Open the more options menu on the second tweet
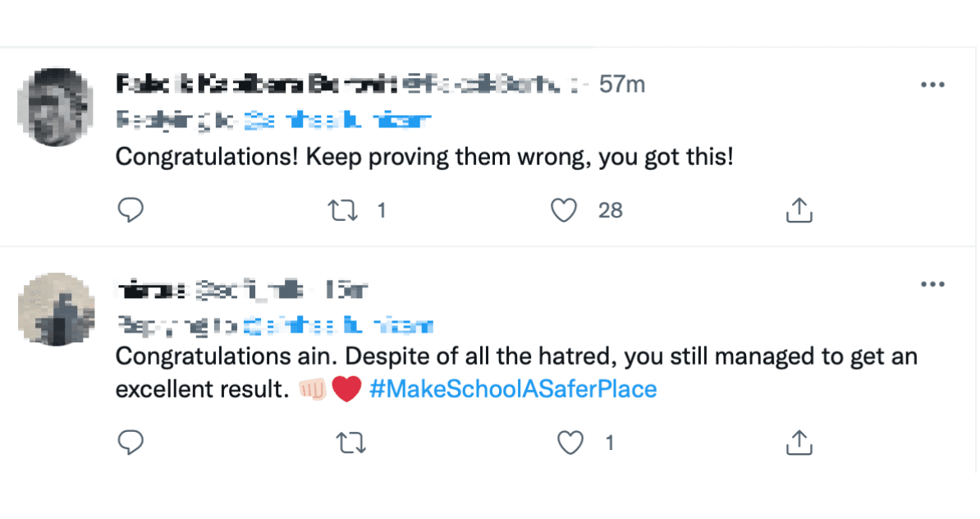Viewport: 980px width, 519px height. point(933,283)
